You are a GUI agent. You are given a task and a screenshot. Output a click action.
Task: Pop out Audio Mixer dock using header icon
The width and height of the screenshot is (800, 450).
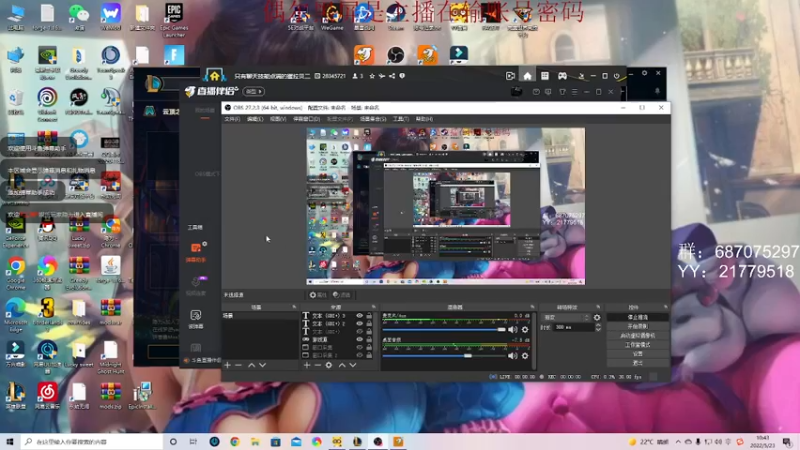coord(532,307)
